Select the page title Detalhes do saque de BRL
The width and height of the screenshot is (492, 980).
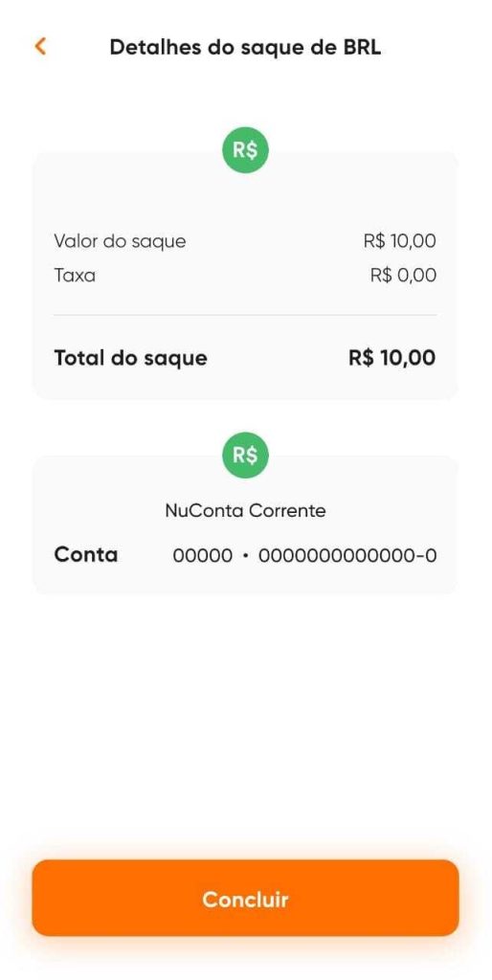click(x=245, y=48)
